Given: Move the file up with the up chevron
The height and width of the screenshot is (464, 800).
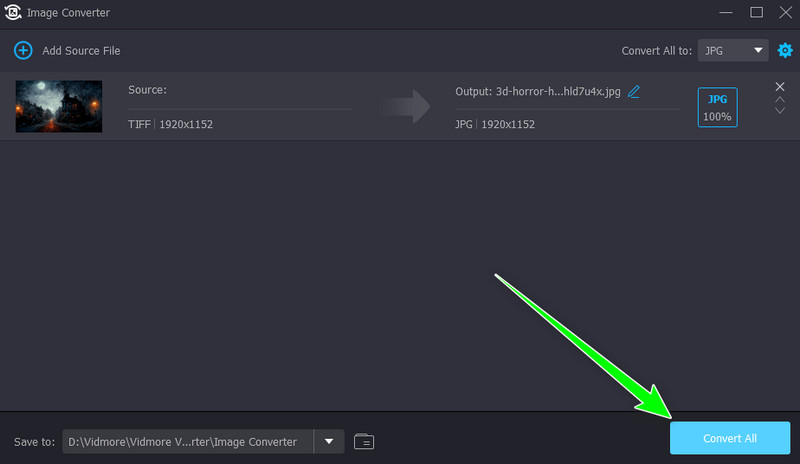Looking at the screenshot, I should point(780,100).
